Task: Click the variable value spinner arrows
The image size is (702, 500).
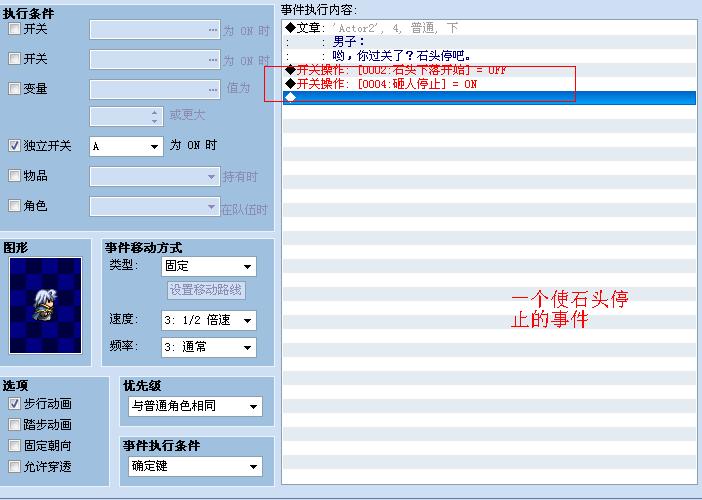Action: coord(154,116)
